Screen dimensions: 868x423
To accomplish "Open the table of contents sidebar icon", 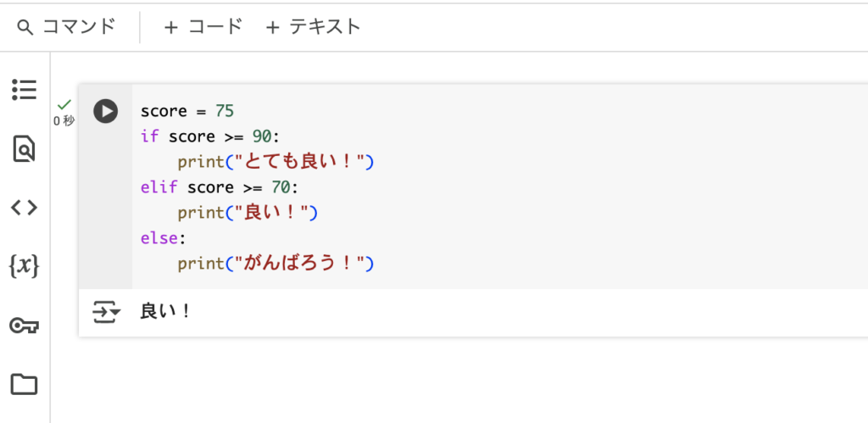I will (25, 90).
